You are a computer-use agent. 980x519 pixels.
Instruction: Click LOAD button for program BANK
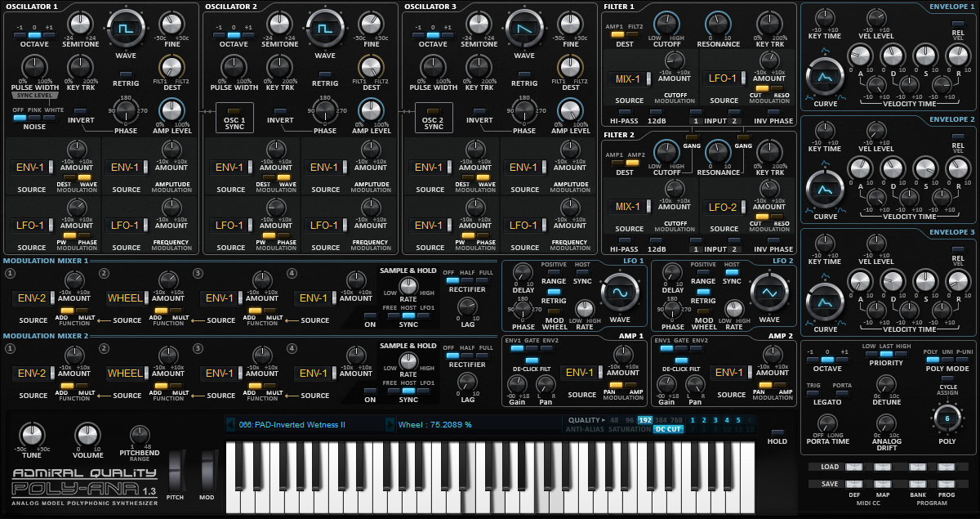coord(918,467)
